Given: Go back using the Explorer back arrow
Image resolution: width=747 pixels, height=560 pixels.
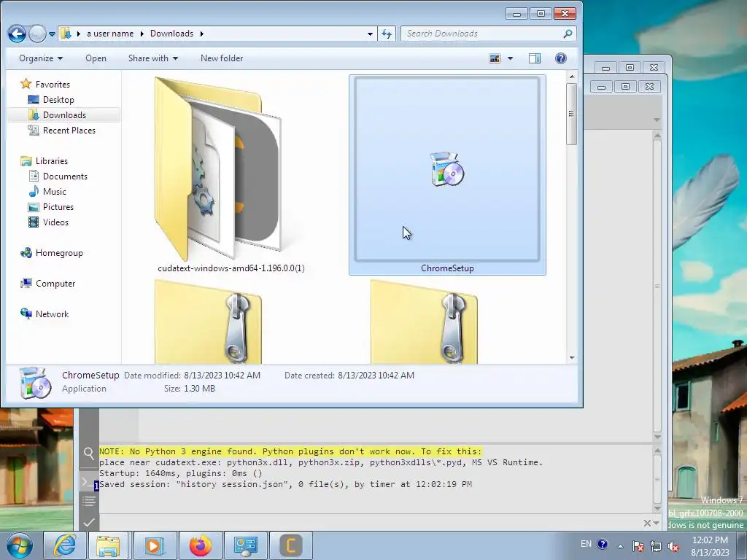Looking at the screenshot, I should 18,34.
